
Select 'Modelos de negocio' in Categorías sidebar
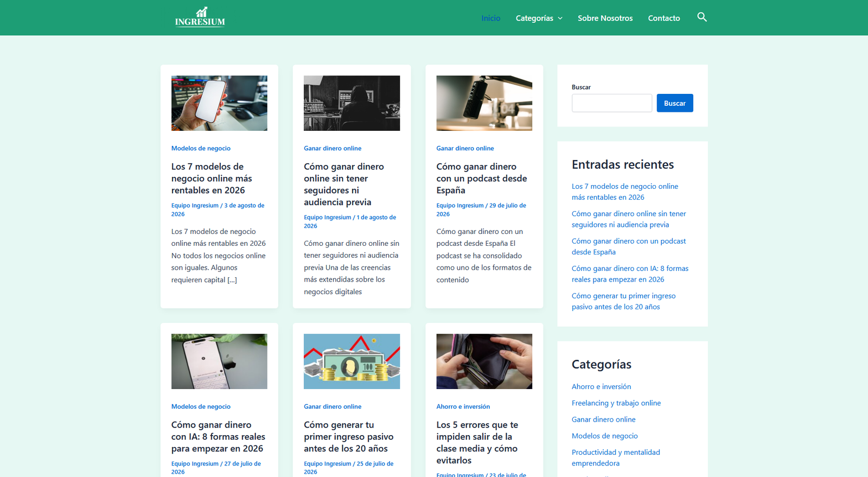(604, 436)
